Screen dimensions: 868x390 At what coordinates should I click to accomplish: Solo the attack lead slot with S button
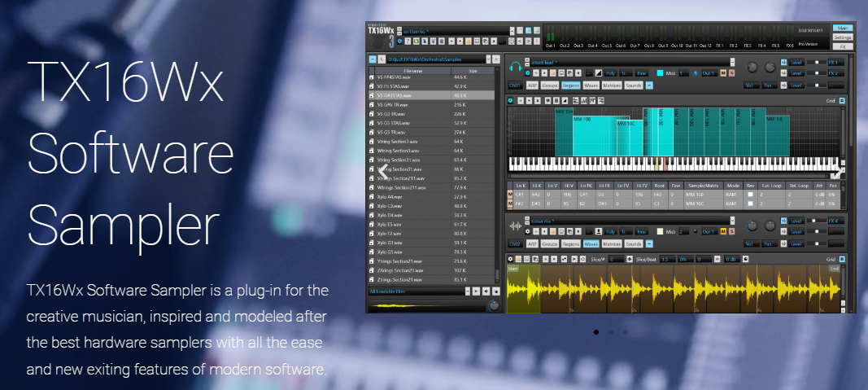click(732, 73)
